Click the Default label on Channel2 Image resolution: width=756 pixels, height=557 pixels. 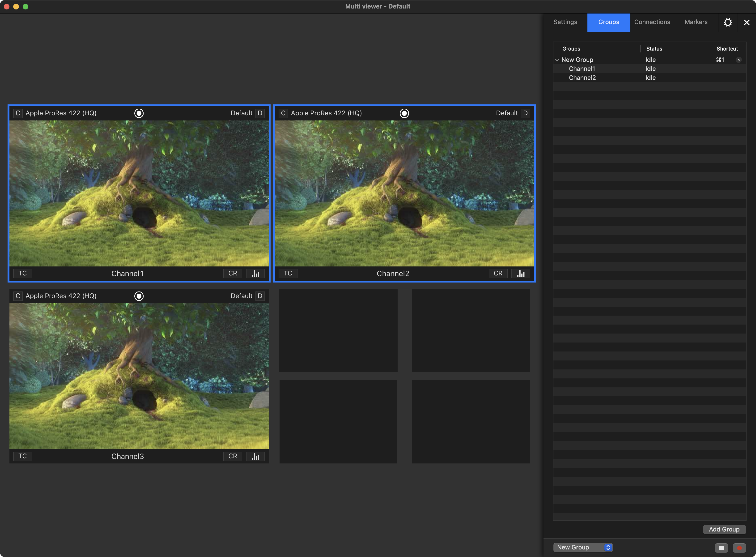click(x=507, y=113)
